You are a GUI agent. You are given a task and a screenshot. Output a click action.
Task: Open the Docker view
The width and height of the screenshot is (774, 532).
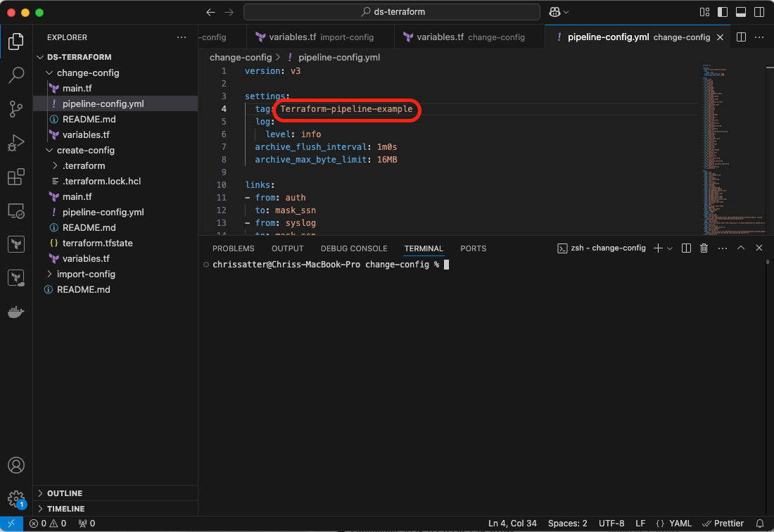16,312
